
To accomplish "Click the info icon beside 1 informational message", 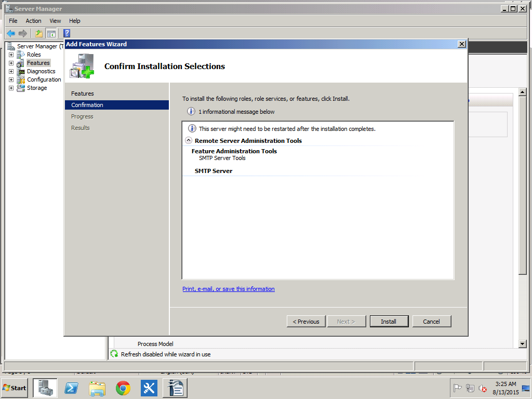I will point(191,111).
